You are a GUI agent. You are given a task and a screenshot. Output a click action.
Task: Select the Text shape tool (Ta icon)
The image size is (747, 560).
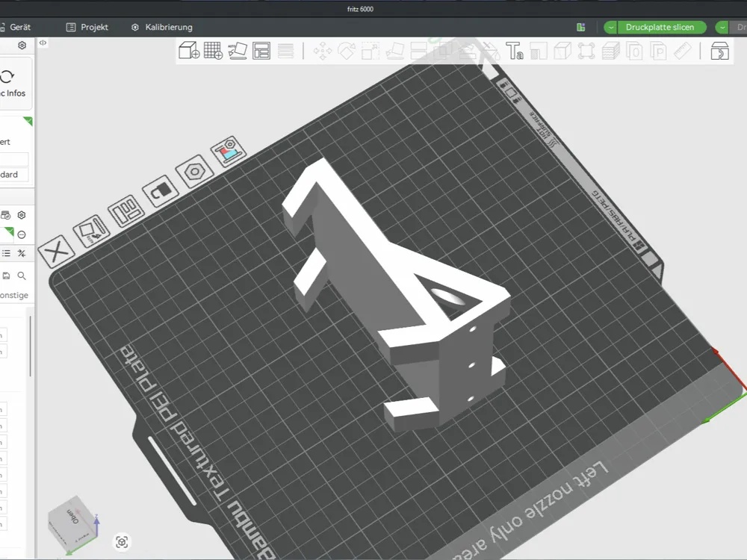pos(515,51)
